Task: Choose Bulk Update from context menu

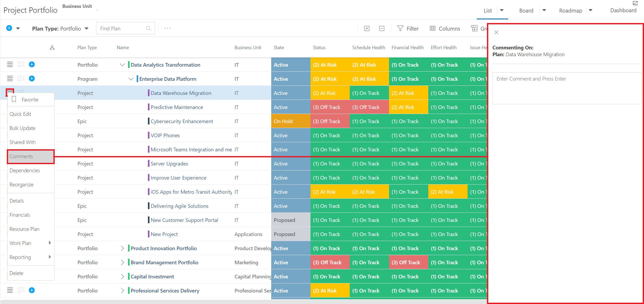Action: (x=31, y=128)
